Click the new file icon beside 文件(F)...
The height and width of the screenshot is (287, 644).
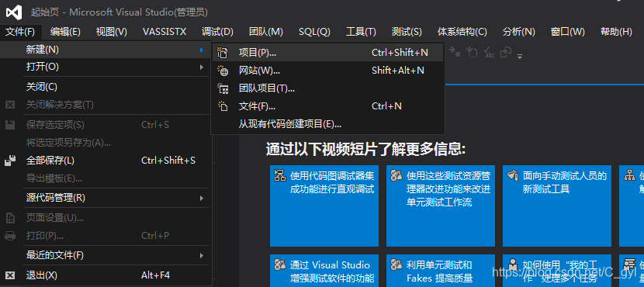pos(222,106)
